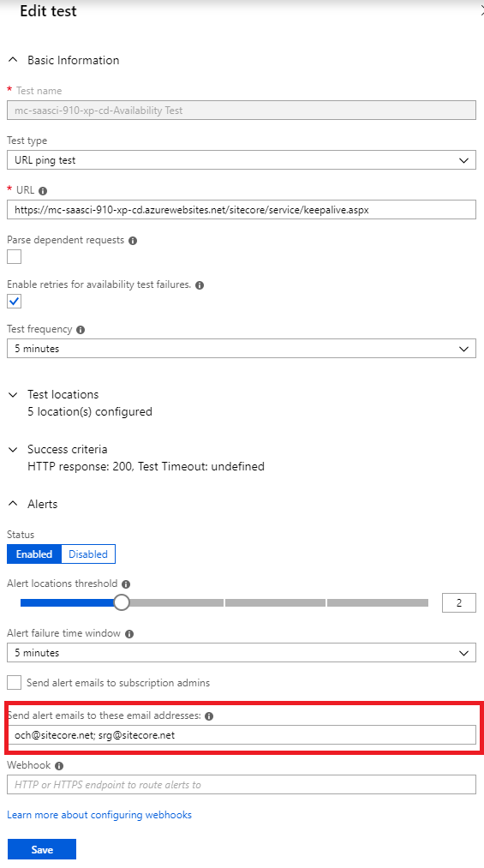The width and height of the screenshot is (484, 868).
Task: Check the Parse dependent requests checkbox
Action: (15, 257)
